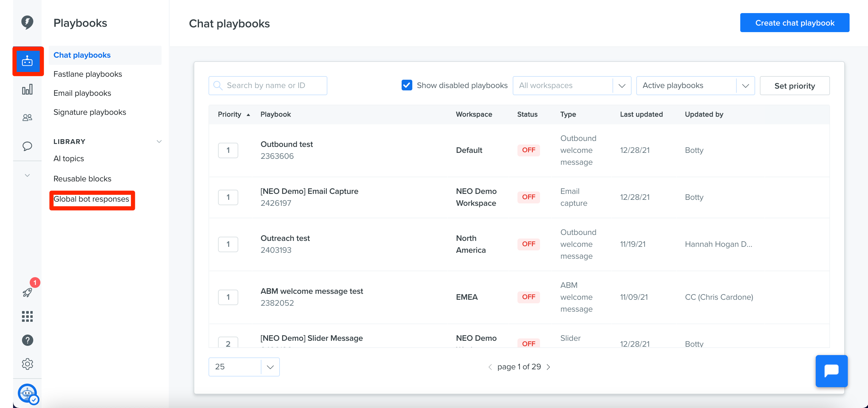Open the blue chat widget bubble
The height and width of the screenshot is (408, 868).
pos(831,371)
